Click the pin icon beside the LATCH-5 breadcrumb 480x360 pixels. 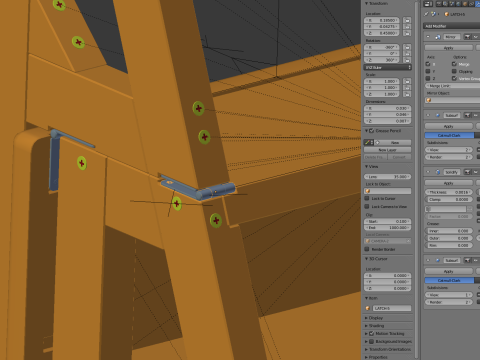click(426, 14)
